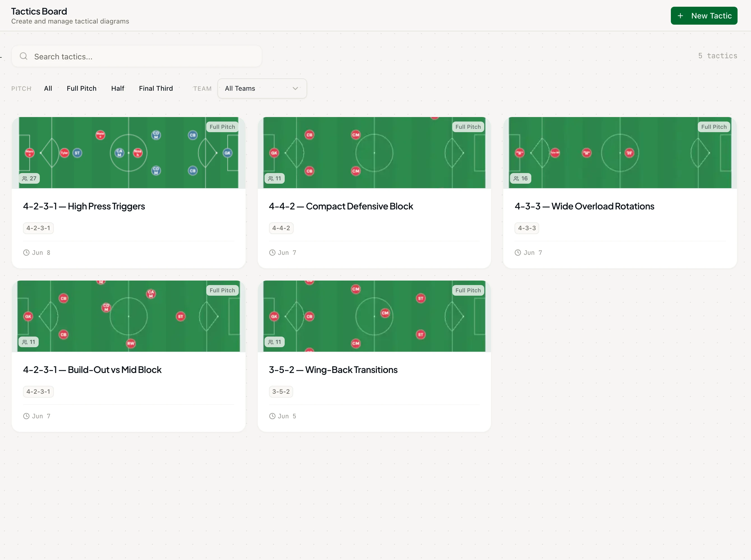Click the 3-5-2 formation tag

pos(281,391)
